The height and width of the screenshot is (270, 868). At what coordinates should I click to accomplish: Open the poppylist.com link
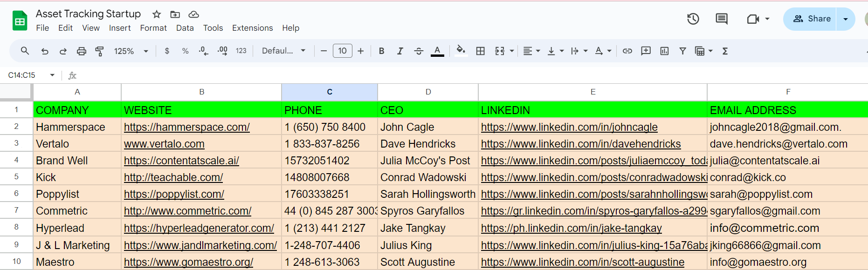174,194
